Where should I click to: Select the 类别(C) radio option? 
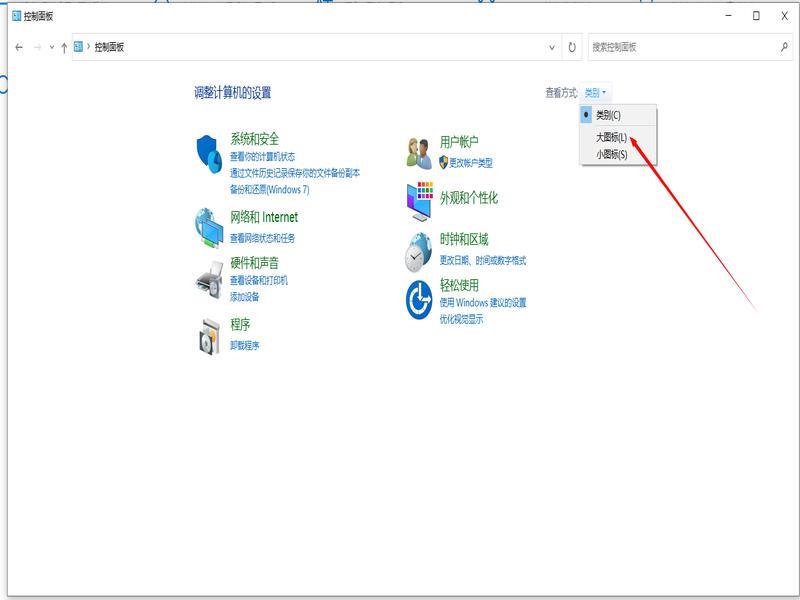(608, 116)
